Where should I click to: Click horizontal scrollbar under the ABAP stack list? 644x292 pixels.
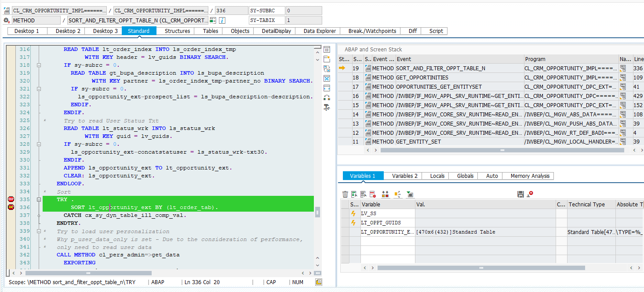(x=502, y=150)
